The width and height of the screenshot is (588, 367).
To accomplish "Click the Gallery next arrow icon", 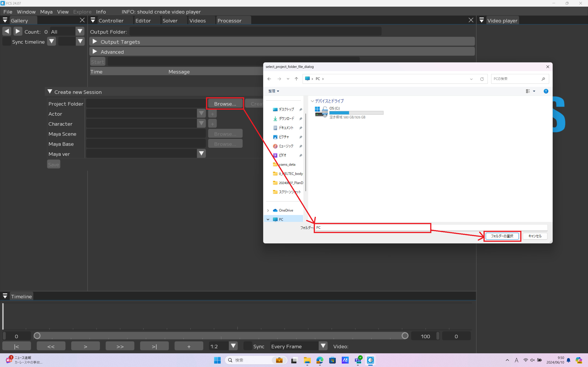I will [17, 31].
